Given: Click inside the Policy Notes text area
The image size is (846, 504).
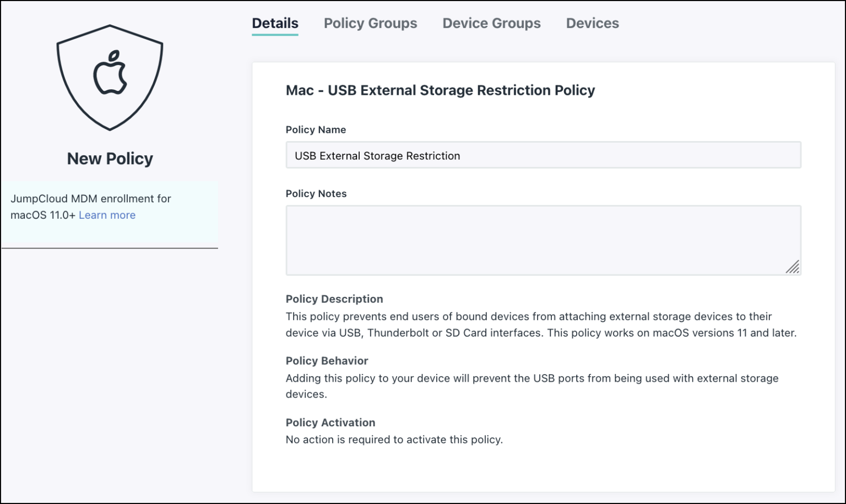Looking at the screenshot, I should click(543, 240).
